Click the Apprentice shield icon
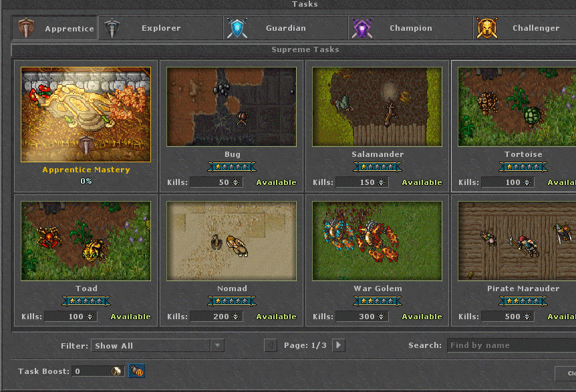 click(26, 28)
